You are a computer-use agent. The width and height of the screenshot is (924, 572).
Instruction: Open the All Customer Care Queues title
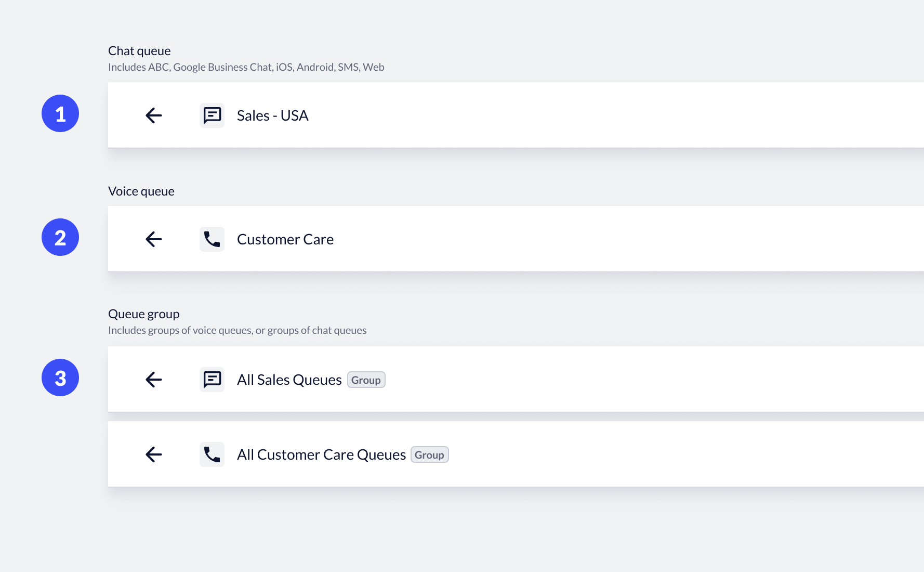(x=321, y=454)
